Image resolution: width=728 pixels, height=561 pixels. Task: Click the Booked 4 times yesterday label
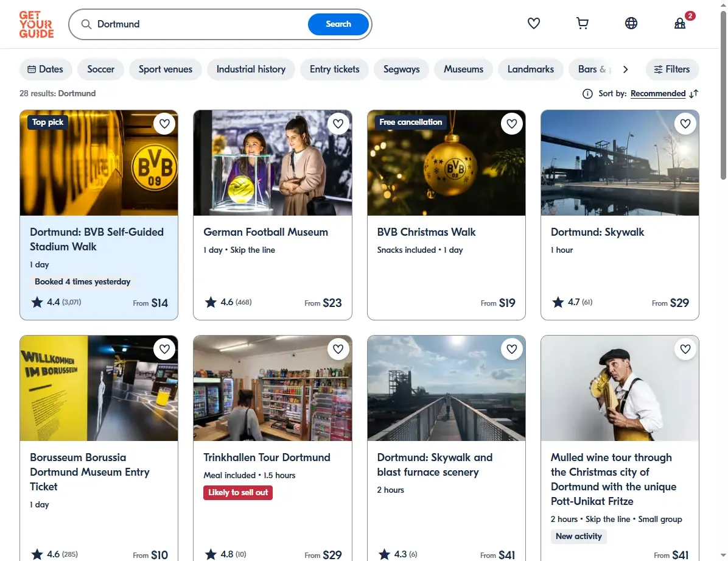point(83,281)
